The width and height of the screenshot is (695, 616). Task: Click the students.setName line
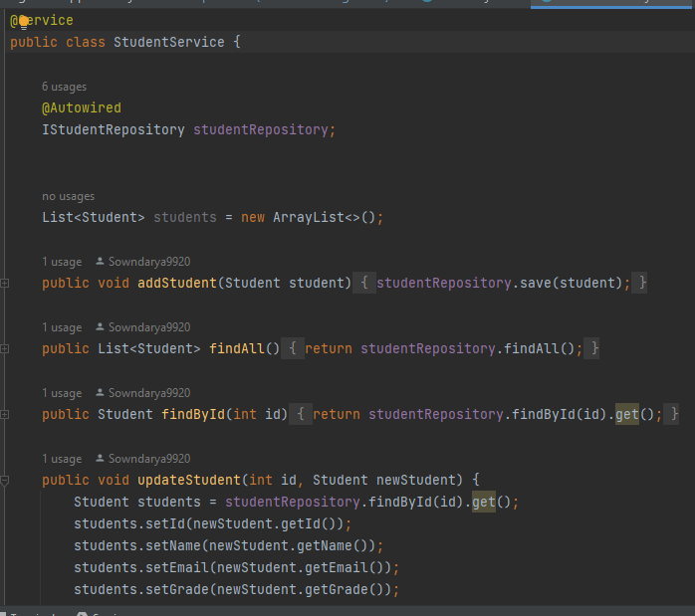pos(228,545)
